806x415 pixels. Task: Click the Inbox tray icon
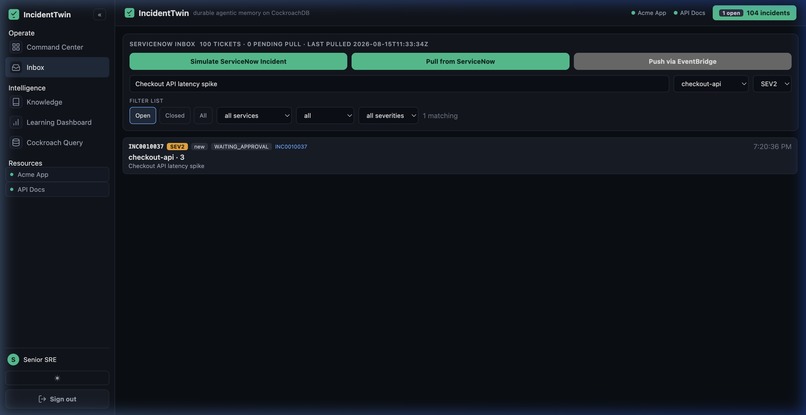(16, 67)
